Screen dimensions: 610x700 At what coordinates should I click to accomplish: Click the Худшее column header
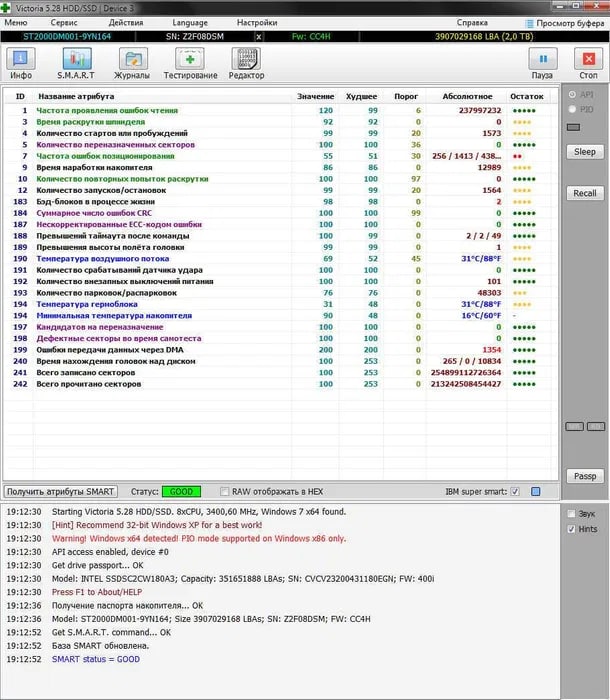pos(361,96)
